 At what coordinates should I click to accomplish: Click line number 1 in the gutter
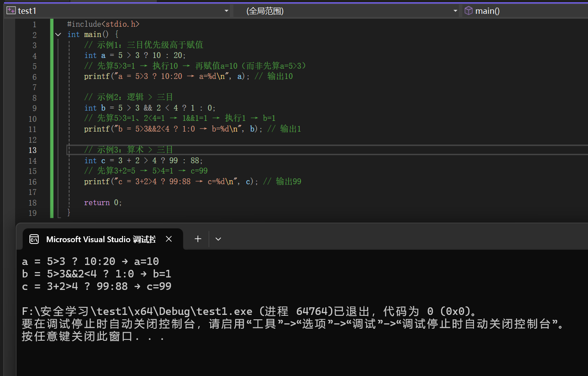point(34,25)
